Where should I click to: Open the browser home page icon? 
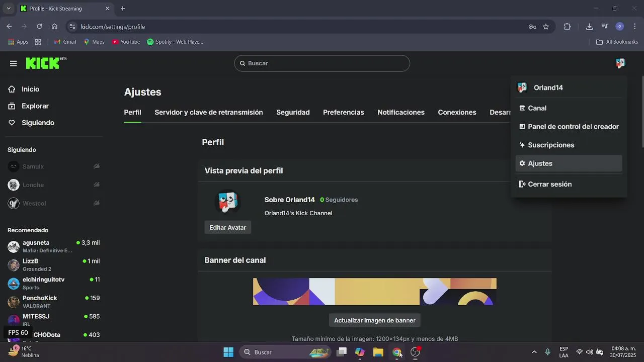54,27
